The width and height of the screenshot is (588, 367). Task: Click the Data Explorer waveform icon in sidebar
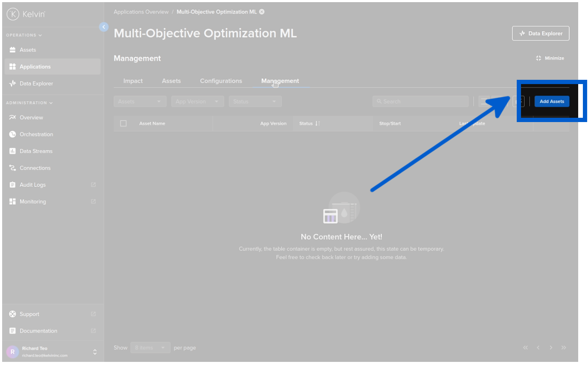12,83
